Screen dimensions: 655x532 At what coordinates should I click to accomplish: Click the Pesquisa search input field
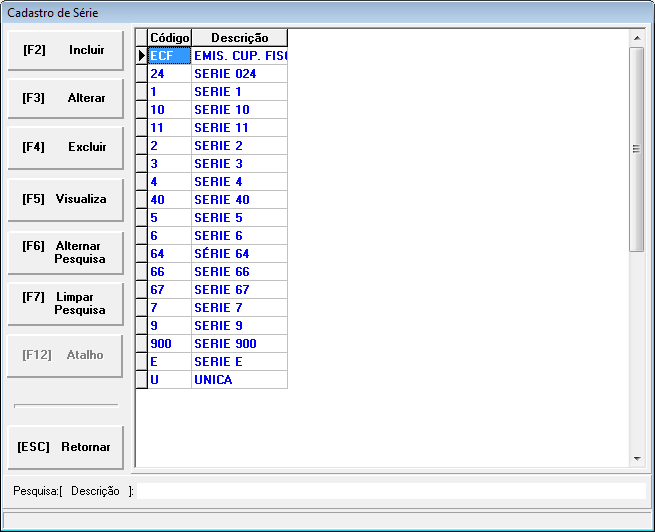[390, 491]
